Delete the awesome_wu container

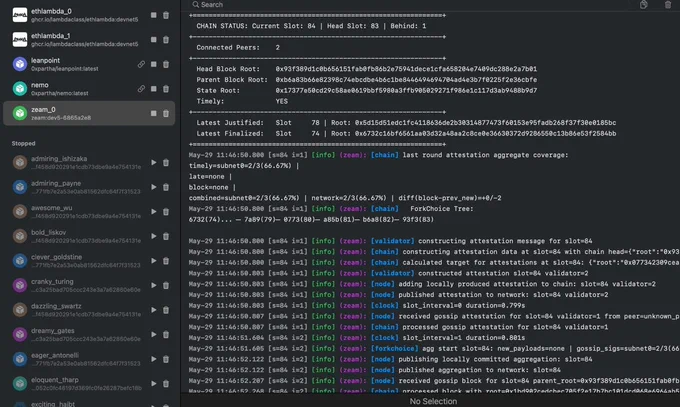166,212
